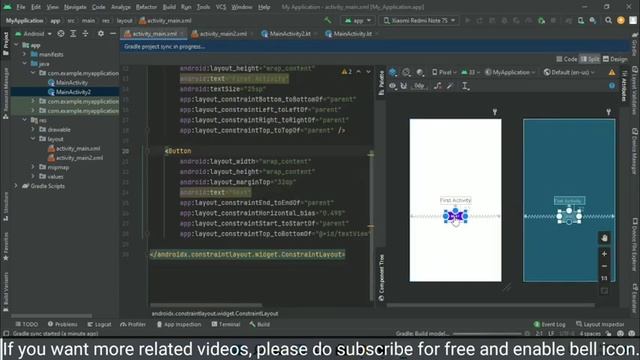The image size is (640, 360).
Task: Open the MyApplication theme dropdown
Action: point(510,72)
